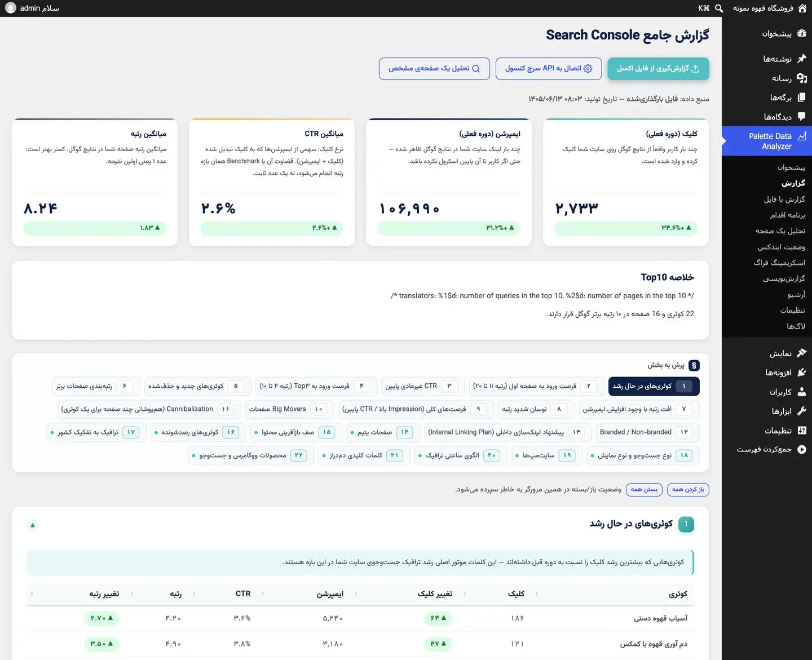This screenshot has height=660, width=812.
Task: Click the برگه‌ها pages icon
Action: pos(802,98)
